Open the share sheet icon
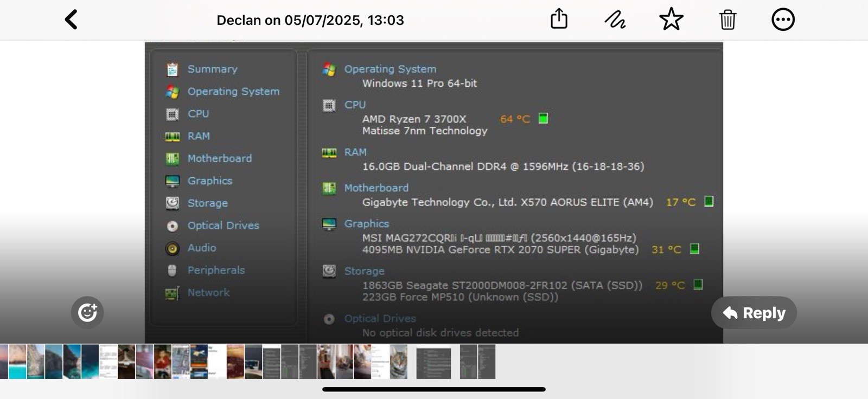868x399 pixels. pos(559,19)
